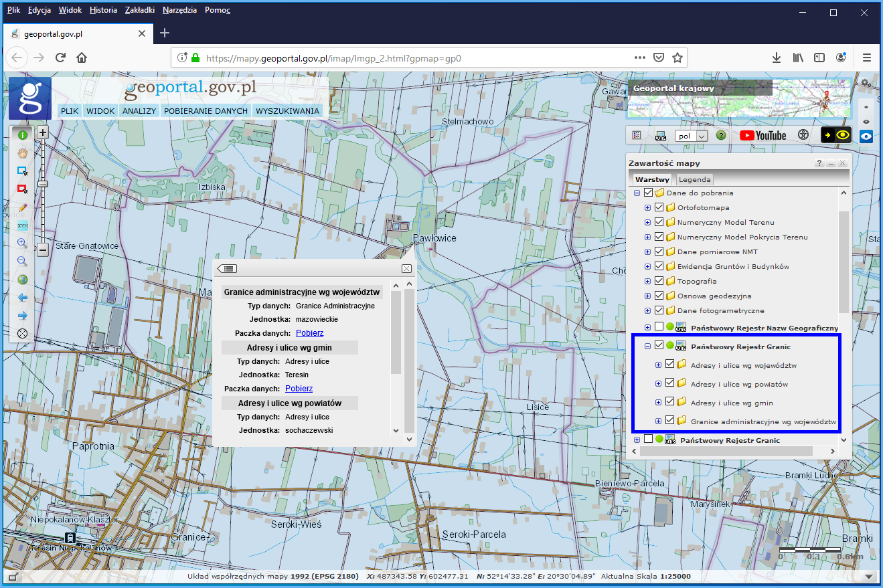
Task: Uncheck the Topografia layer checkbox
Action: pyautogui.click(x=659, y=281)
